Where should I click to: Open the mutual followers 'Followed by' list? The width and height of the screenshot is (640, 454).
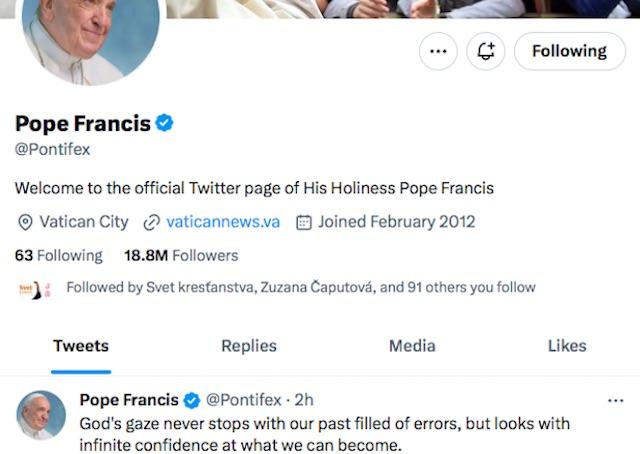(x=300, y=288)
